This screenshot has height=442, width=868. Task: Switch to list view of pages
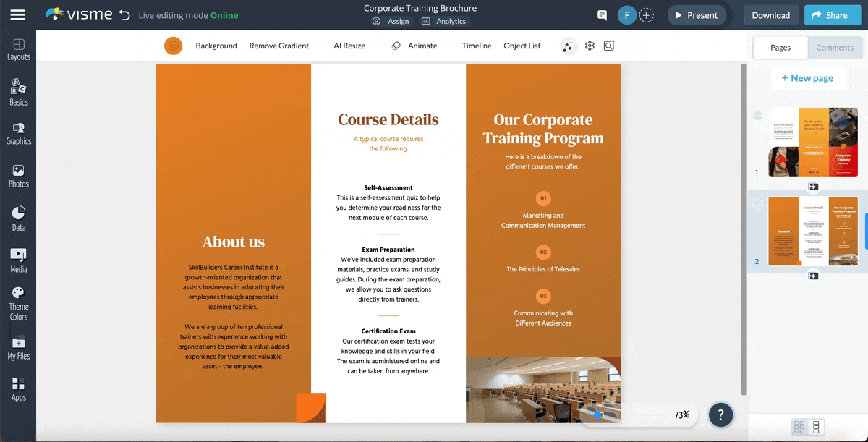pyautogui.click(x=816, y=427)
